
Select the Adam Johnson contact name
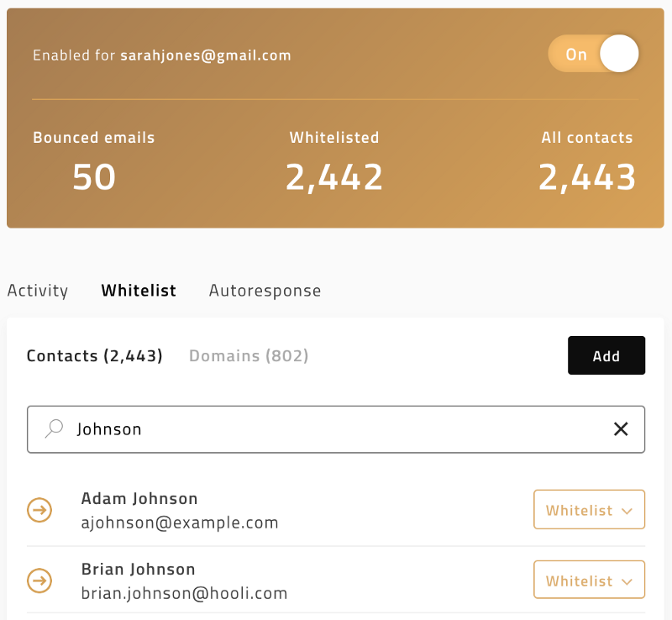[x=139, y=499]
